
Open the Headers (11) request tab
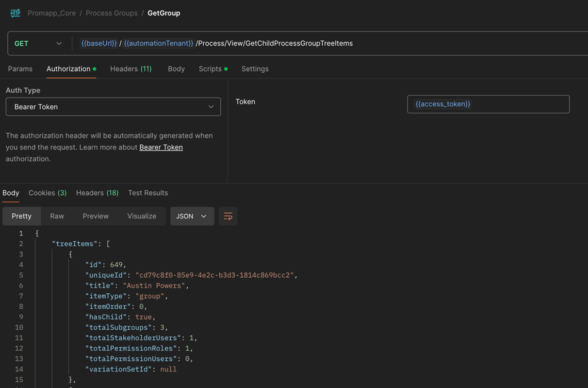131,69
